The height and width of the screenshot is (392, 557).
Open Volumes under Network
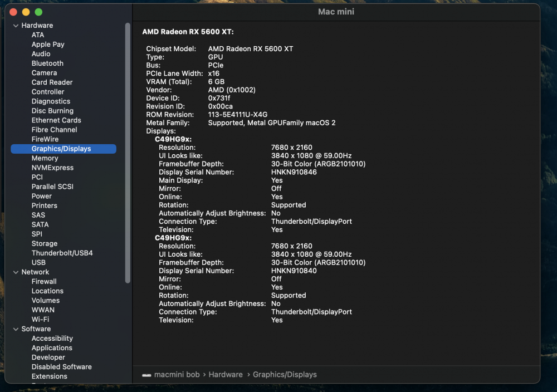tap(46, 300)
